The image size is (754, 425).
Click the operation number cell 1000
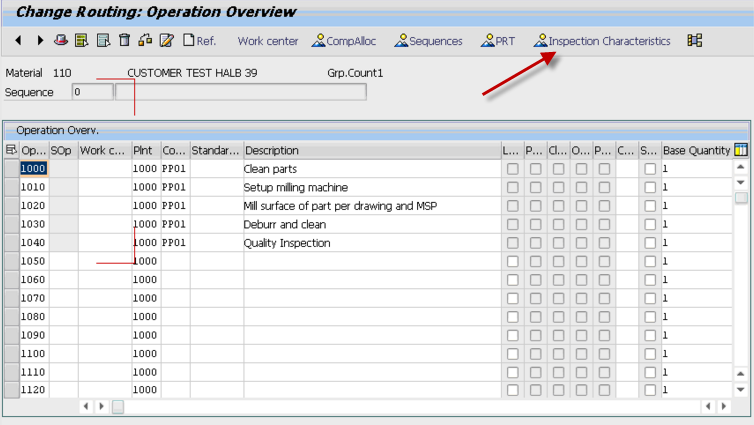[34, 169]
